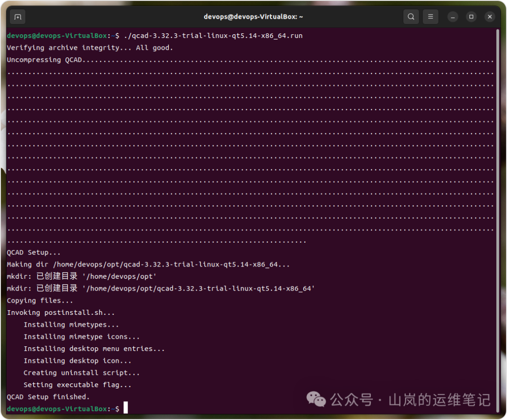Click the WeChat logo in the watermark

pos(316,399)
